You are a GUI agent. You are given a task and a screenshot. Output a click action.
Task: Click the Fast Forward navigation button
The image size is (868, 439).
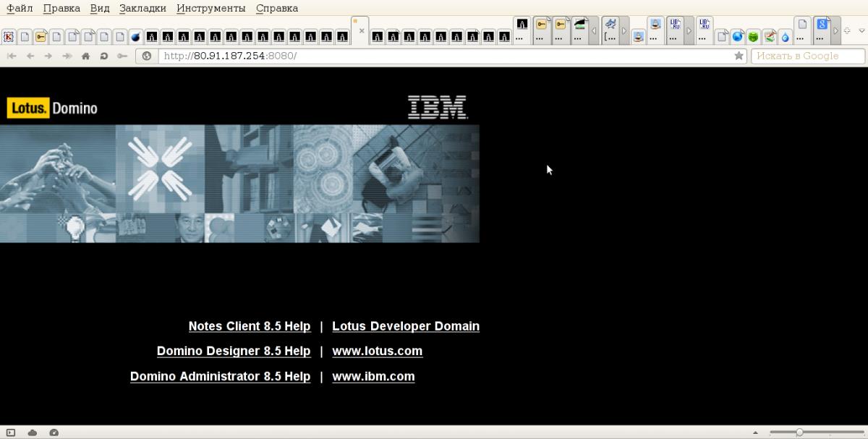[67, 56]
